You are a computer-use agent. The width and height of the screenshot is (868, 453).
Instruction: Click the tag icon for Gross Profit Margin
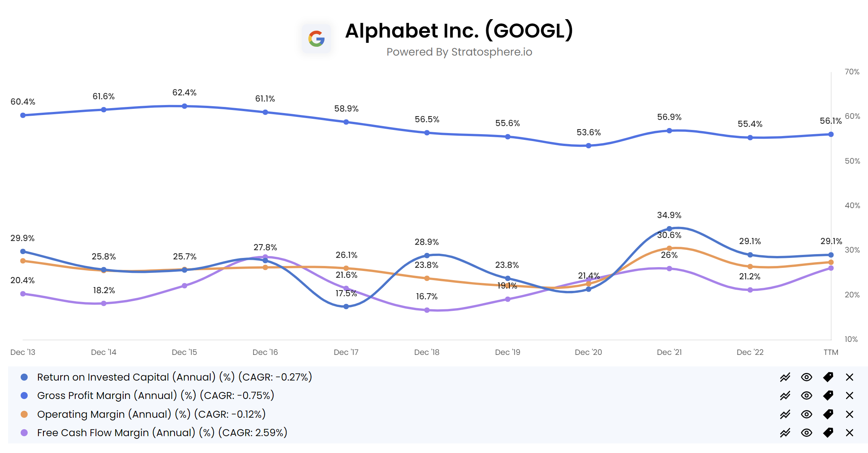coord(828,396)
